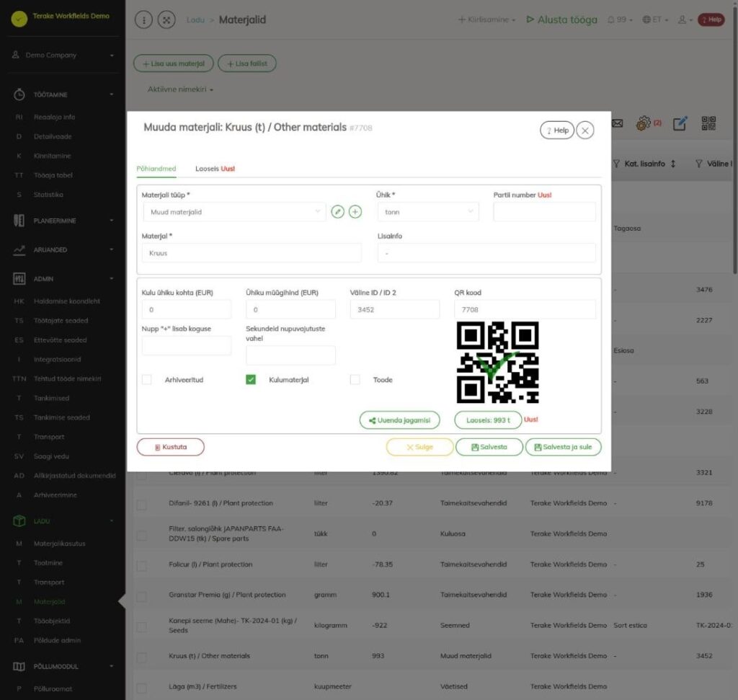The image size is (738, 700).
Task: Click the add material type plus icon
Action: (x=355, y=212)
